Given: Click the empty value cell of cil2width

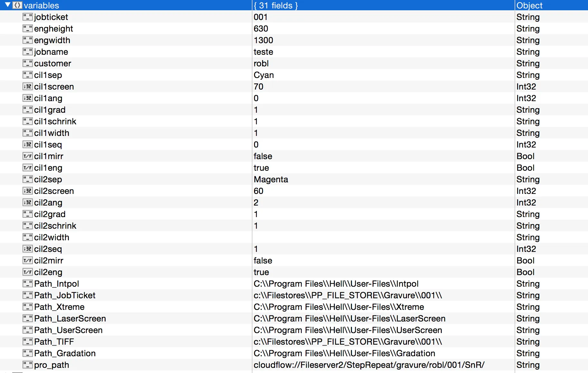Looking at the screenshot, I should tap(383, 237).
